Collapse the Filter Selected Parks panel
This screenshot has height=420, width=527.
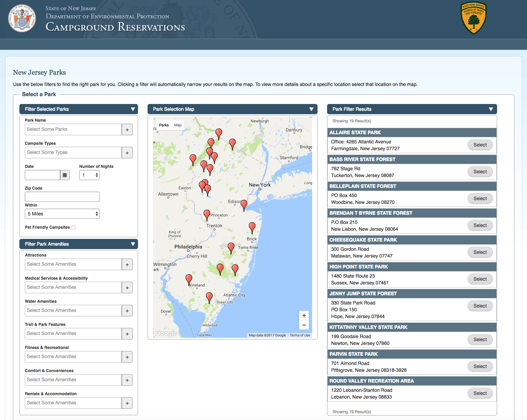point(133,109)
